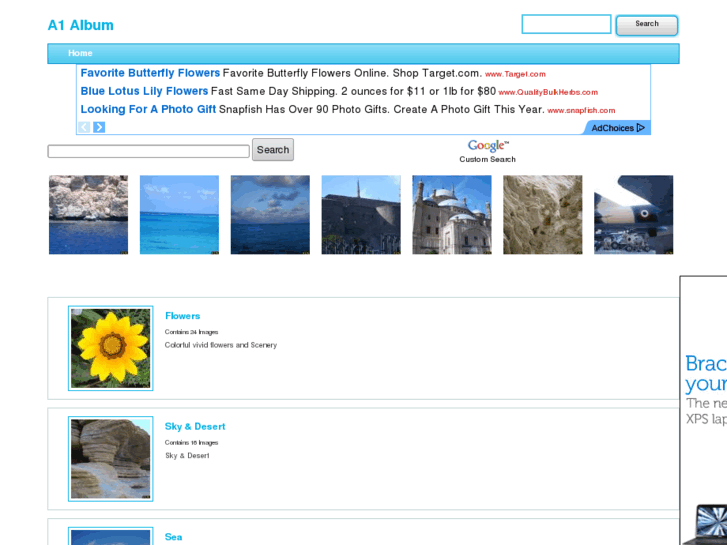727x545 pixels.
Task: Open the cloudy sky over dark sea thumbnail
Action: (x=270, y=215)
